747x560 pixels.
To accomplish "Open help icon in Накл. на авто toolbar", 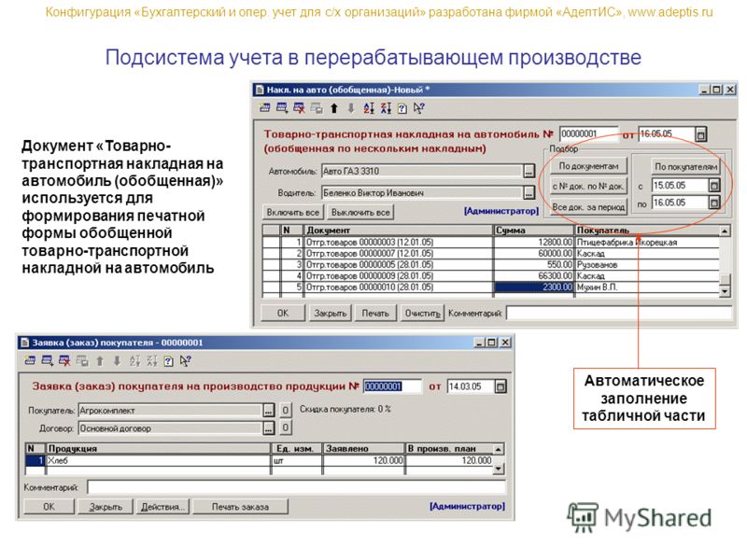I will [x=402, y=108].
